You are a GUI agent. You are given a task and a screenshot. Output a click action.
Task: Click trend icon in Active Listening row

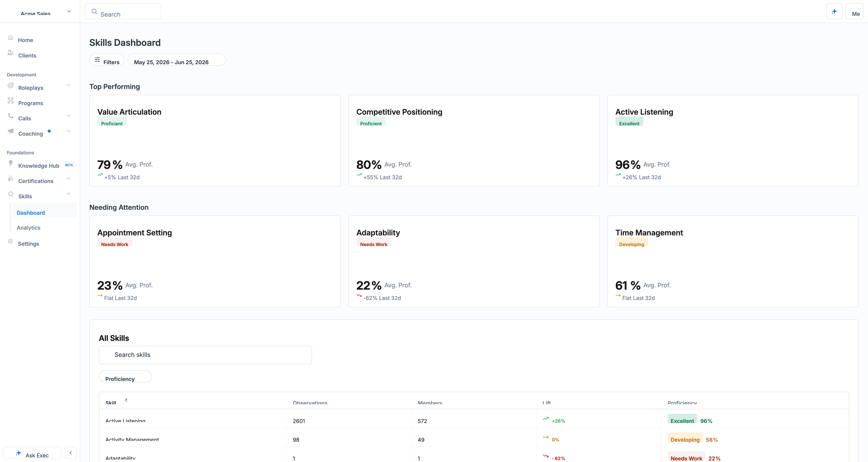pyautogui.click(x=546, y=418)
